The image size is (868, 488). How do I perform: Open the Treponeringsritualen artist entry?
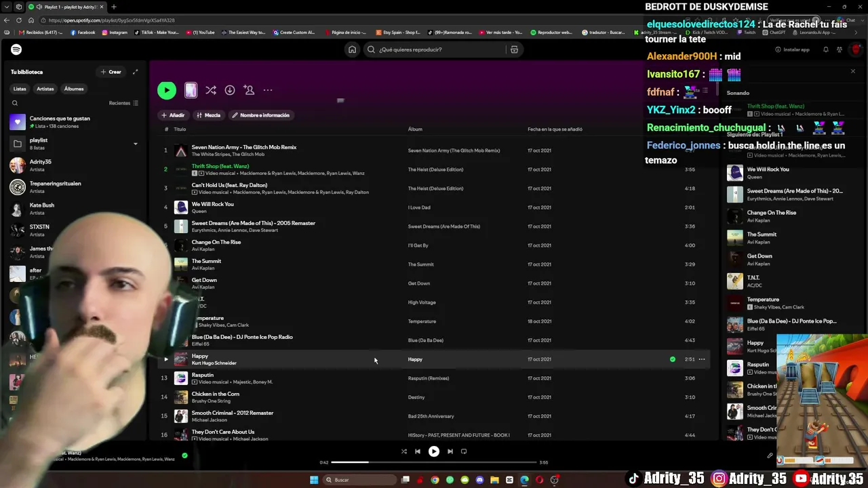click(75, 187)
